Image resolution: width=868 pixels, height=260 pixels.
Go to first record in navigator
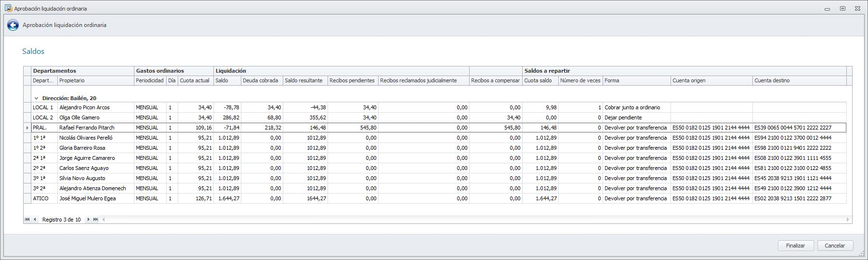(27, 220)
